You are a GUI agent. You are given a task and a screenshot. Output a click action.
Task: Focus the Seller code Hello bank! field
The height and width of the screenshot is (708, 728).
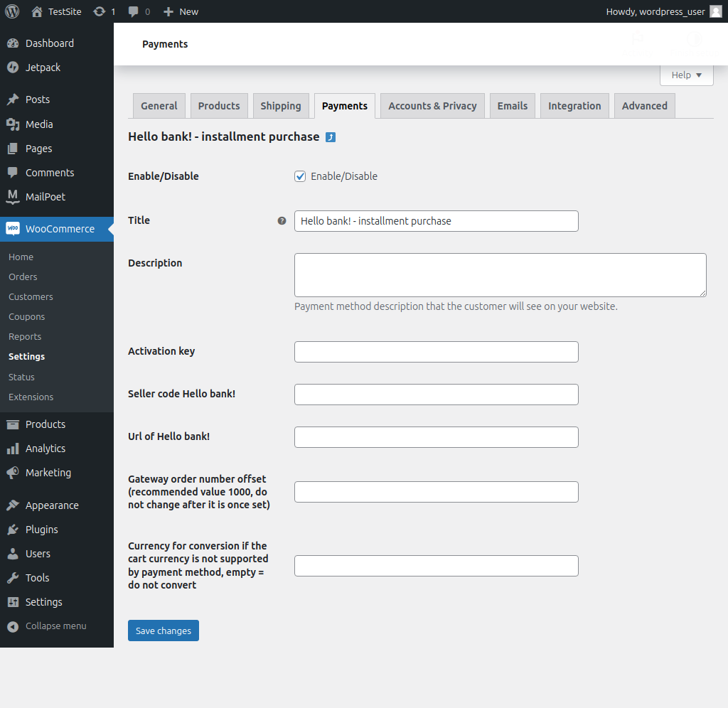click(x=437, y=395)
